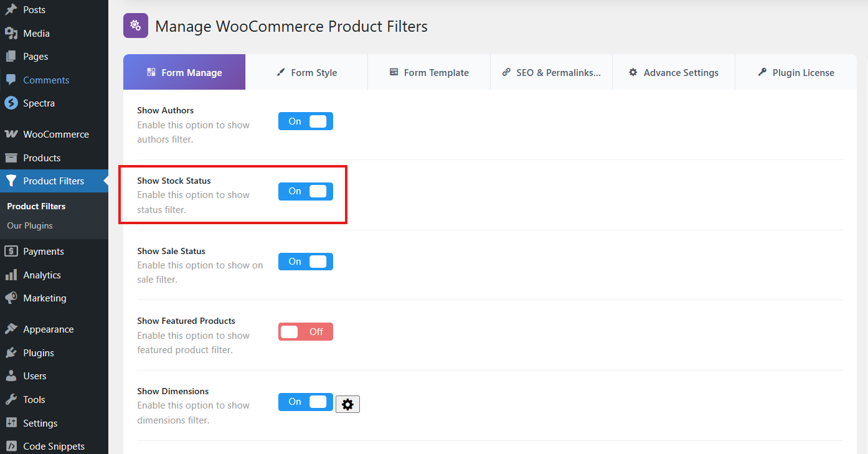This screenshot has height=454, width=868.
Task: Click the Form Template table icon
Action: [394, 72]
